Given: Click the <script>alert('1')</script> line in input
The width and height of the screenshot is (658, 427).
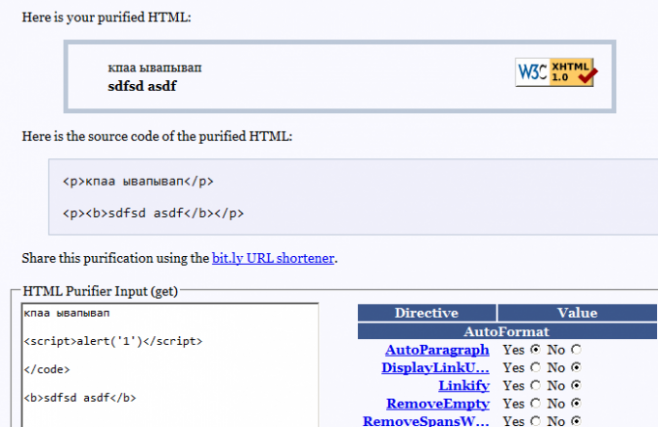Looking at the screenshot, I should tap(113, 341).
